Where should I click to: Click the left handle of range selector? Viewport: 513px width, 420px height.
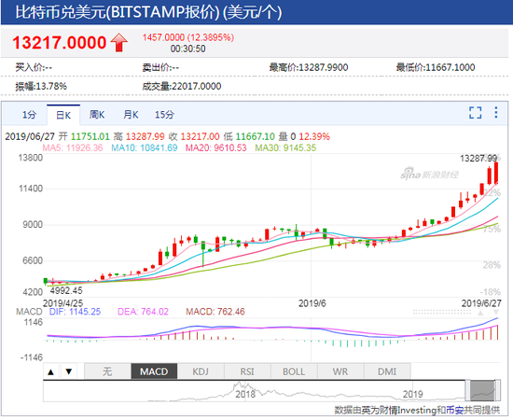pyautogui.click(x=468, y=390)
